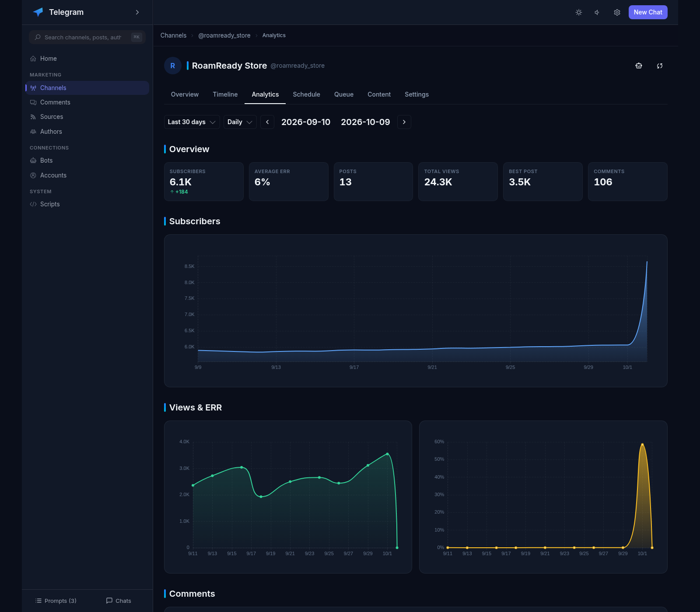Click the Total Views 24.3K card
This screenshot has width=700, height=612.
[x=458, y=181]
